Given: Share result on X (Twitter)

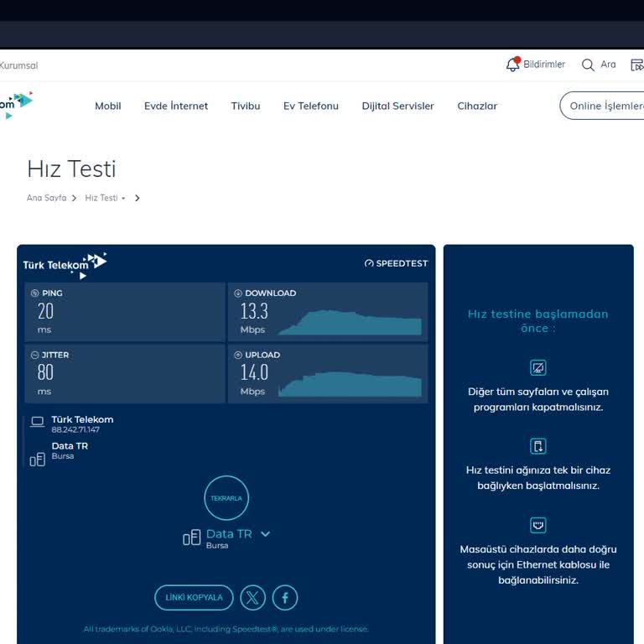Looking at the screenshot, I should click(252, 598).
